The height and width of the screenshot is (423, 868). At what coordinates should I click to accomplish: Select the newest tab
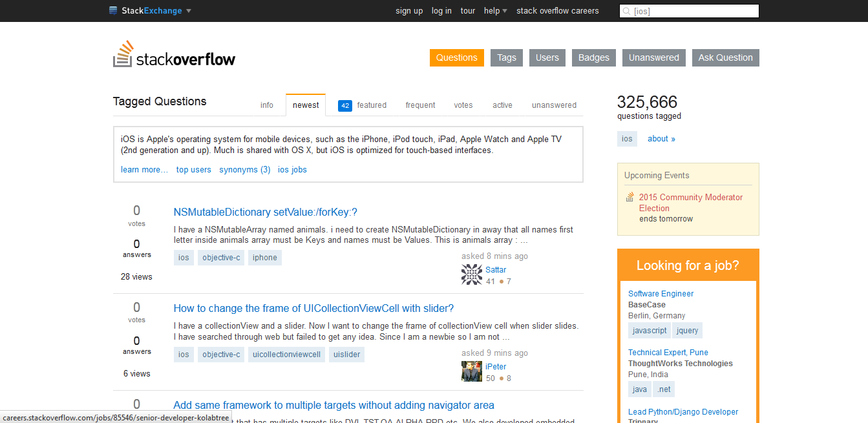click(306, 105)
